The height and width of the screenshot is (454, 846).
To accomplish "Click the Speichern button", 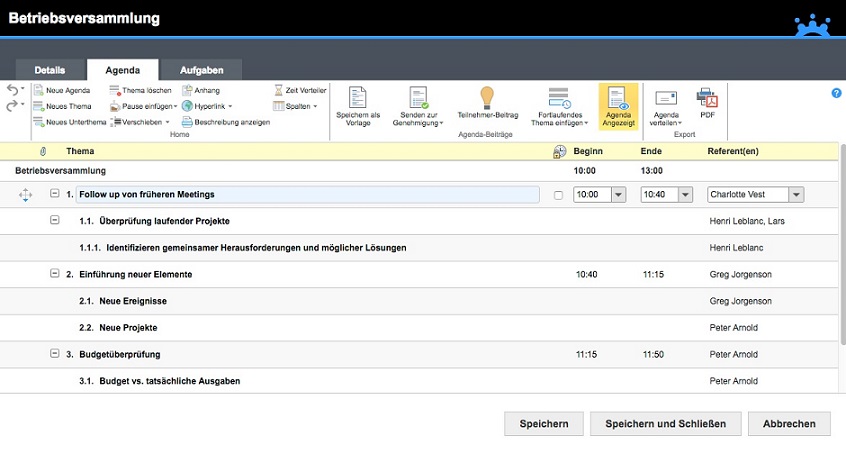I will click(x=544, y=424).
